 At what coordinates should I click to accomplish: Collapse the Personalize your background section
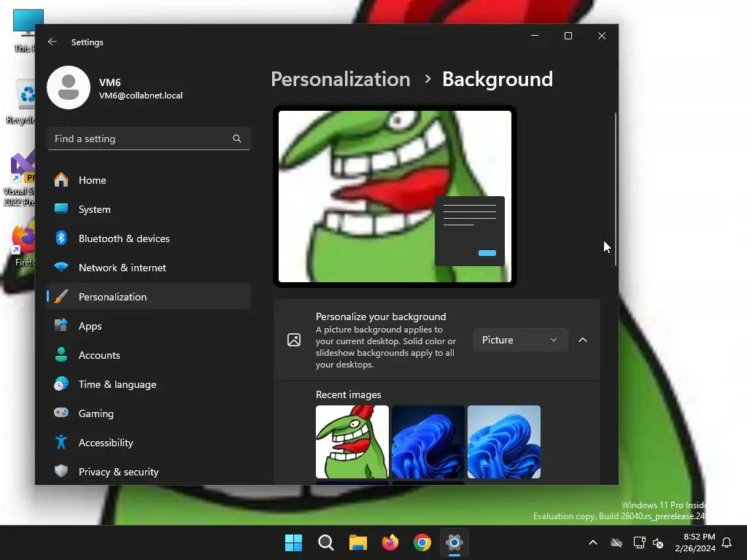tap(583, 340)
